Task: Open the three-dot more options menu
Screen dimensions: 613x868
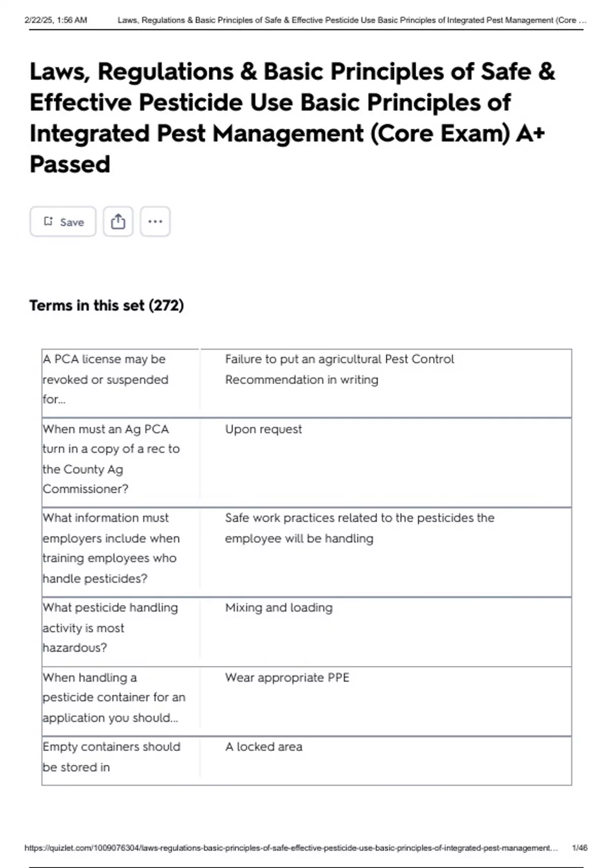Action: (155, 222)
